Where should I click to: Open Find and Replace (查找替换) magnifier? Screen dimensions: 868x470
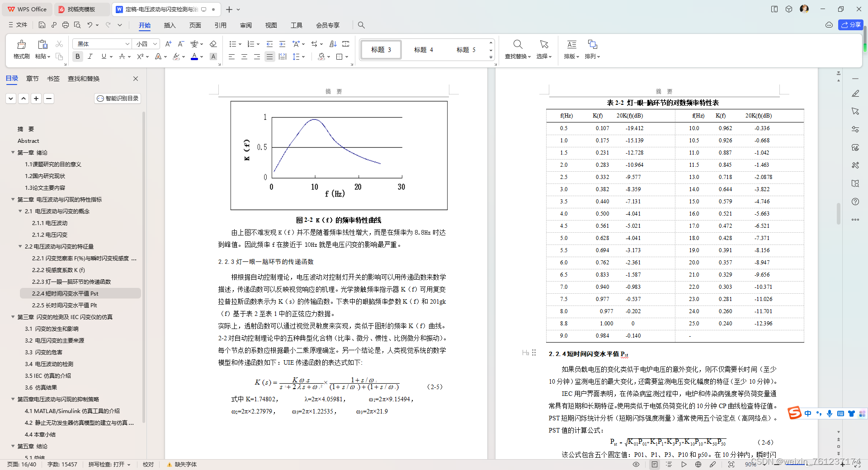518,44
